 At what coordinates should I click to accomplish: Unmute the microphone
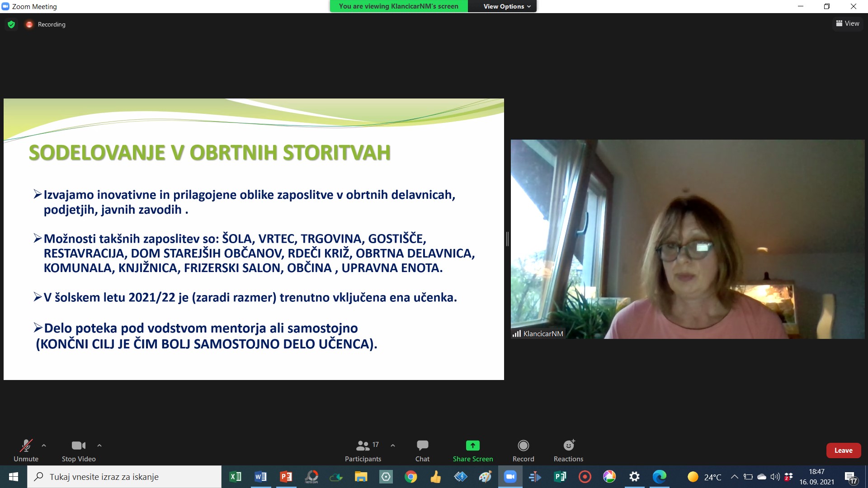click(x=26, y=450)
